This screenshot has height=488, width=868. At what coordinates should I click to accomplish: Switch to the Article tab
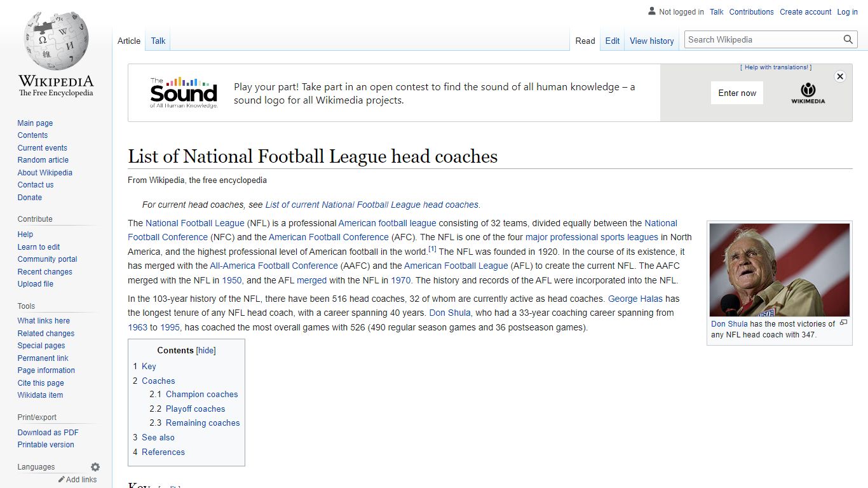[x=129, y=41]
